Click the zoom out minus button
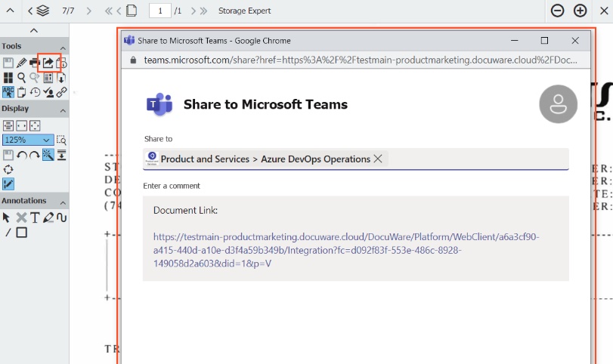The height and width of the screenshot is (364, 613). click(557, 11)
